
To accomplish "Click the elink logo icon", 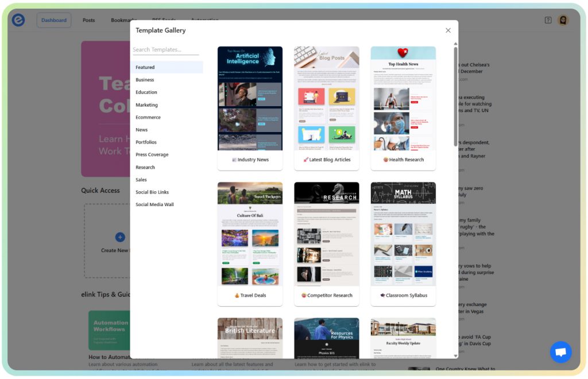I will coord(18,20).
